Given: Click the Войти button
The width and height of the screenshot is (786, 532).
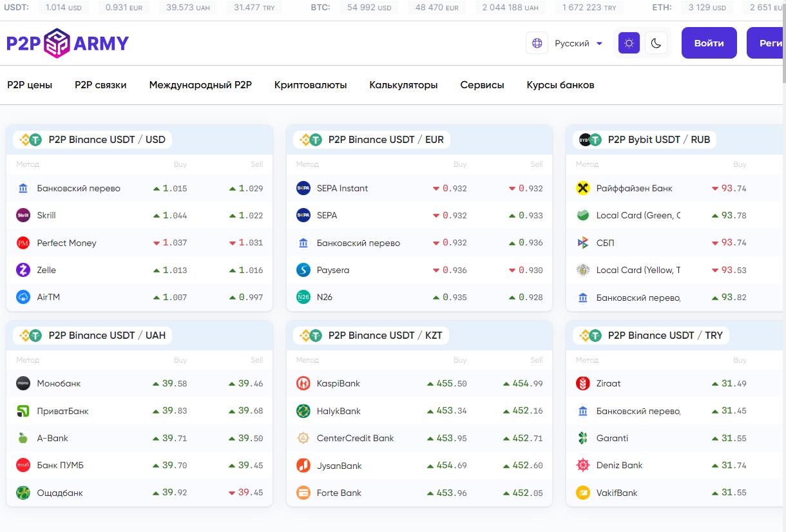Looking at the screenshot, I should [x=709, y=43].
